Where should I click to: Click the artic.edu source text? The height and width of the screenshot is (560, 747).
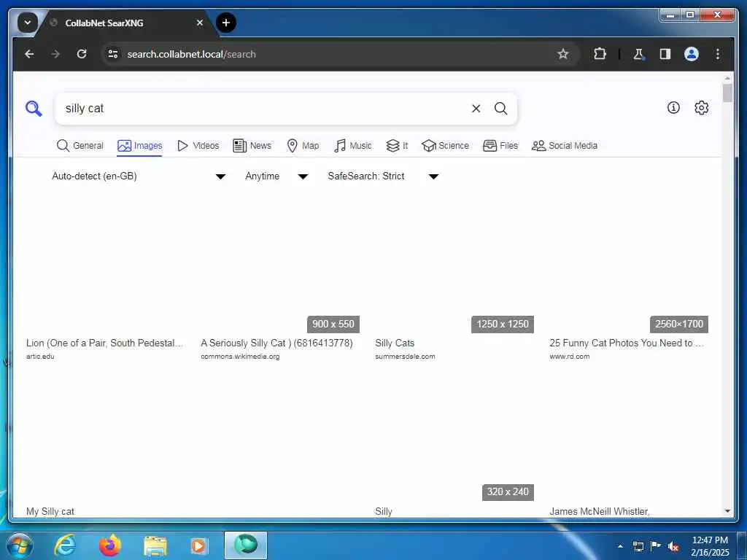coord(40,356)
